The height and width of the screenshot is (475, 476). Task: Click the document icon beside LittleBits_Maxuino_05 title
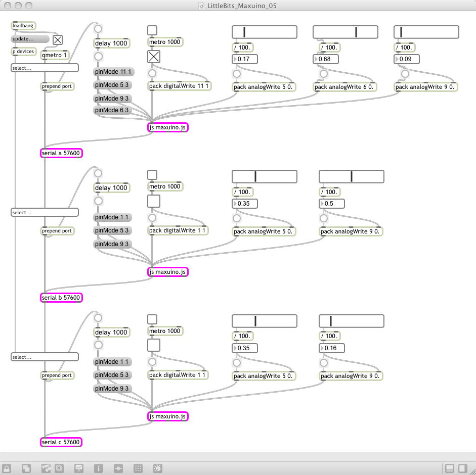coord(201,6)
